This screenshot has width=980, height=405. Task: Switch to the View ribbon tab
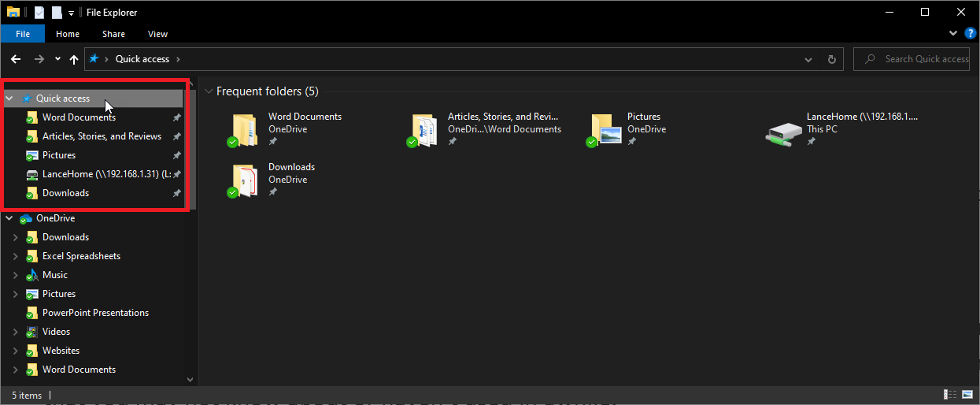coord(157,34)
